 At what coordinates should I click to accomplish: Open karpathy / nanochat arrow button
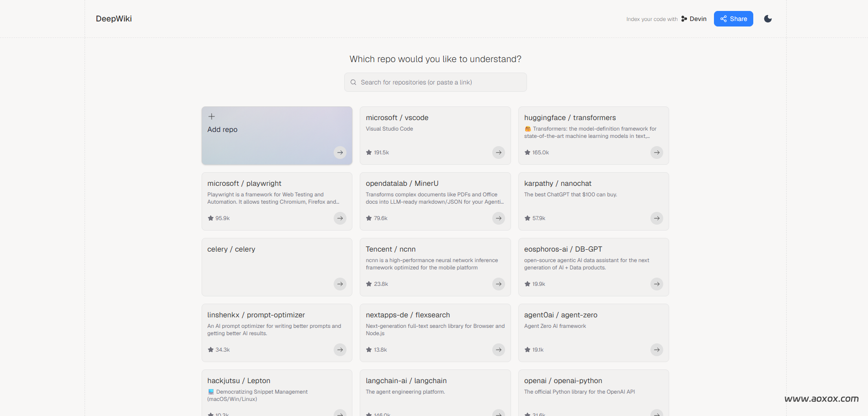[657, 218]
